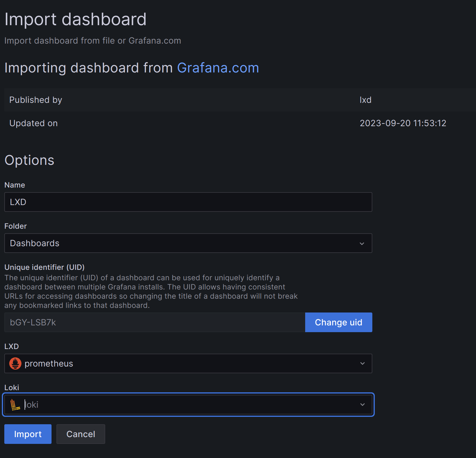
Task: Click the Import dashboard page title
Action: 75,19
